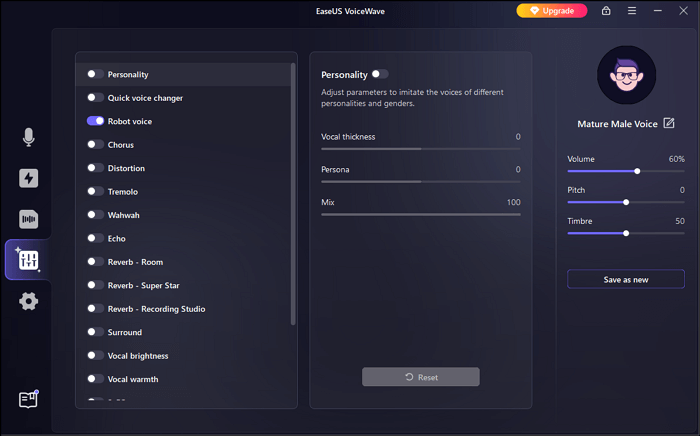The width and height of the screenshot is (700, 436).
Task: Select the voice effects mixer sidebar icon
Action: pyautogui.click(x=28, y=260)
